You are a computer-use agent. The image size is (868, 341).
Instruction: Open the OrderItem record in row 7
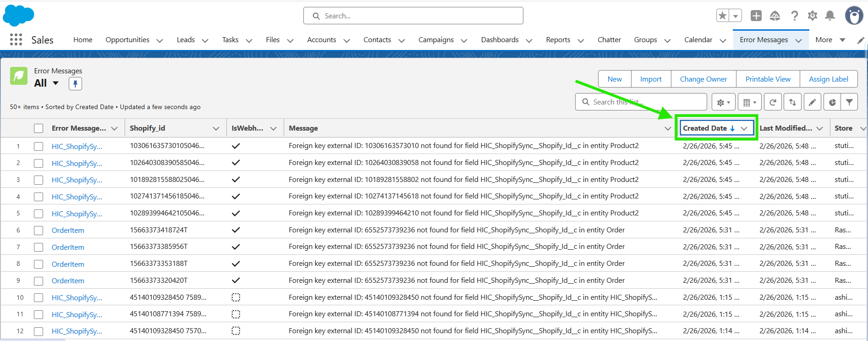tap(68, 247)
